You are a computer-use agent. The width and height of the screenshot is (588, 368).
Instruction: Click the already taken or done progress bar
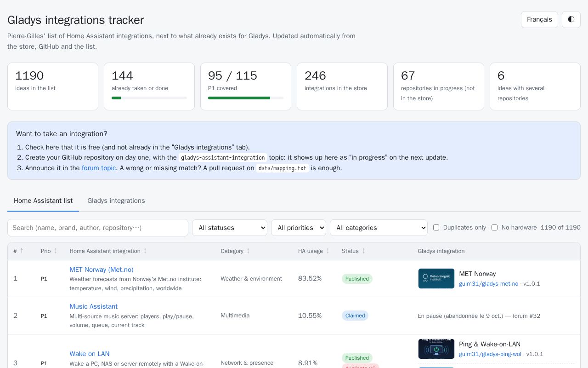pos(149,98)
